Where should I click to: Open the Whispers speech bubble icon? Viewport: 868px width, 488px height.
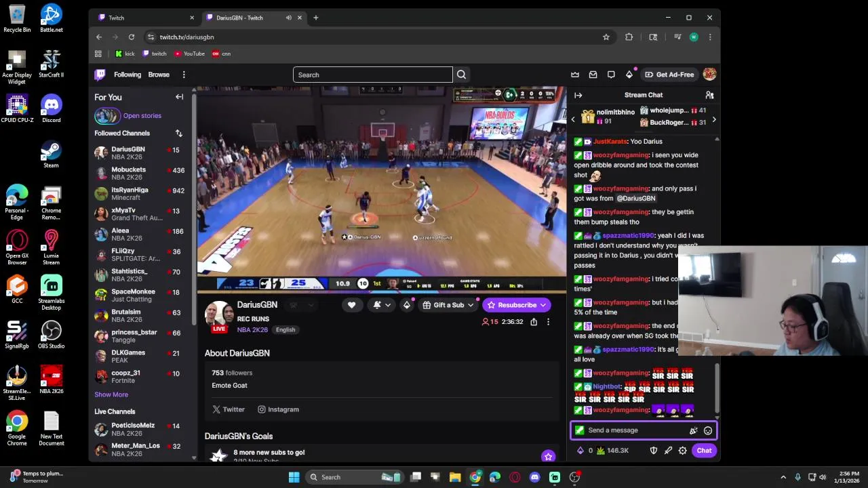(x=611, y=75)
